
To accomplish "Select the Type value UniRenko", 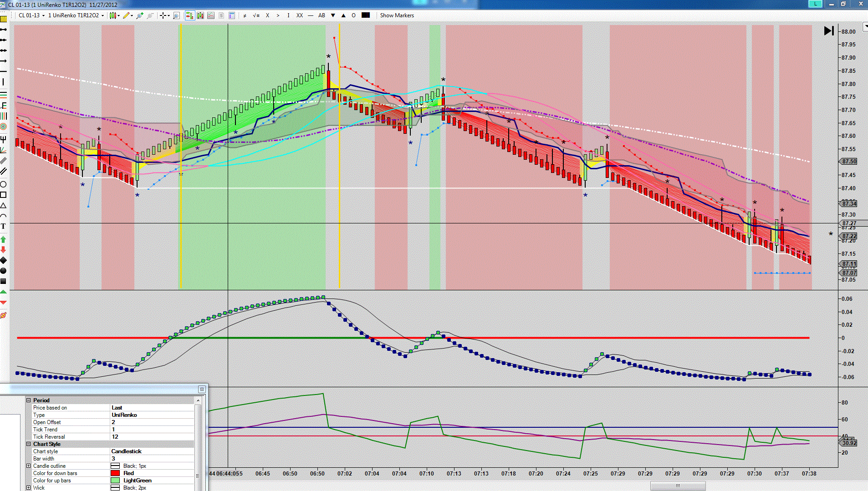I will coord(153,415).
